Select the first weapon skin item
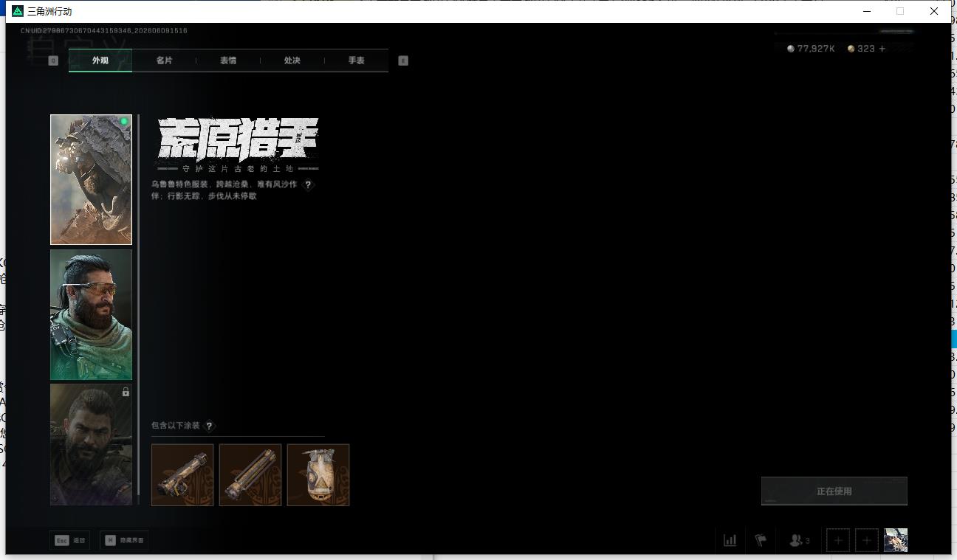This screenshot has width=957, height=560. (182, 474)
